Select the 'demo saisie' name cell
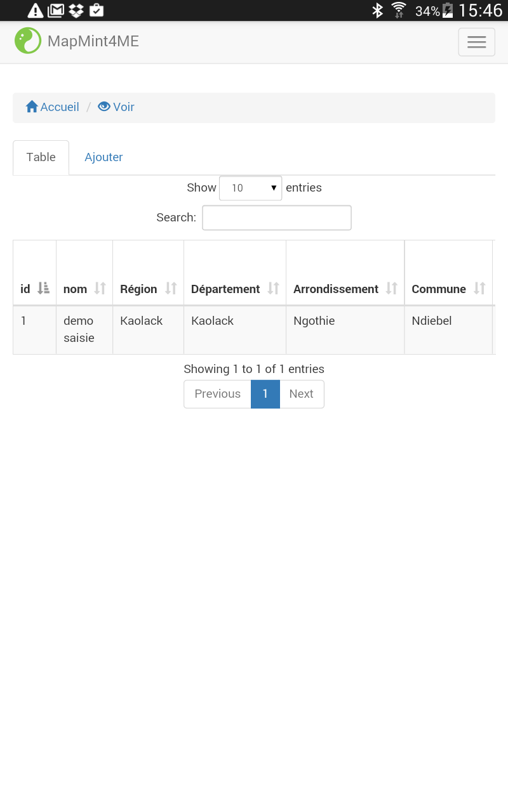508x812 pixels. pos(84,330)
